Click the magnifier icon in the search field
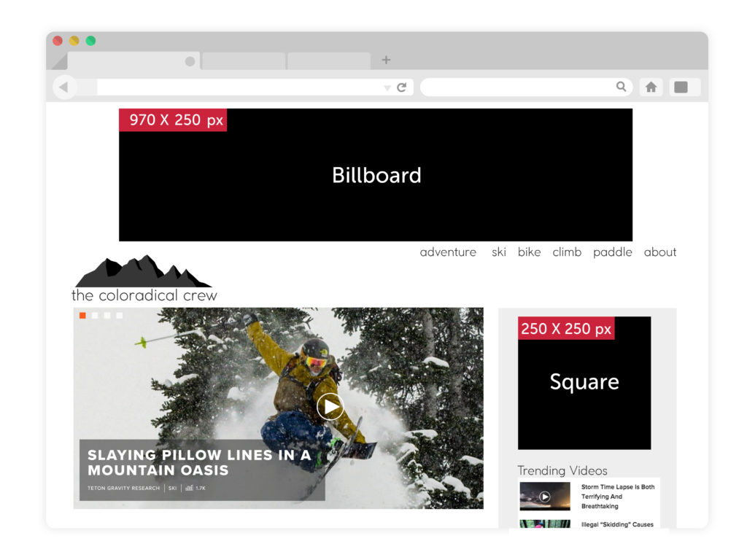 [x=622, y=87]
